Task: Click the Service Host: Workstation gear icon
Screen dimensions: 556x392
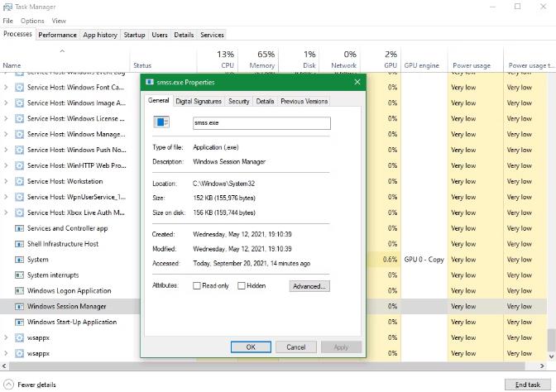Action: click(x=19, y=181)
